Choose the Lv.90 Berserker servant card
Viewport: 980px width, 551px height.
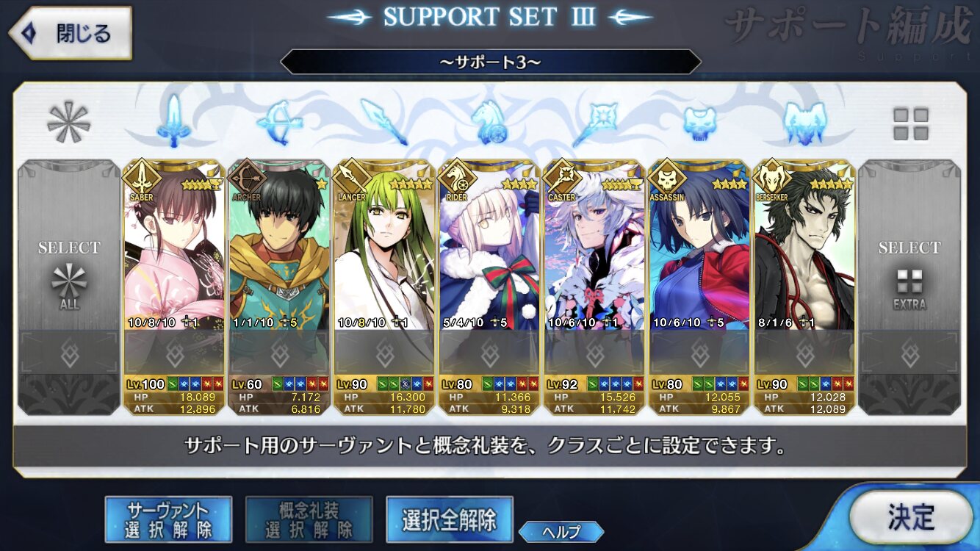(x=804, y=287)
